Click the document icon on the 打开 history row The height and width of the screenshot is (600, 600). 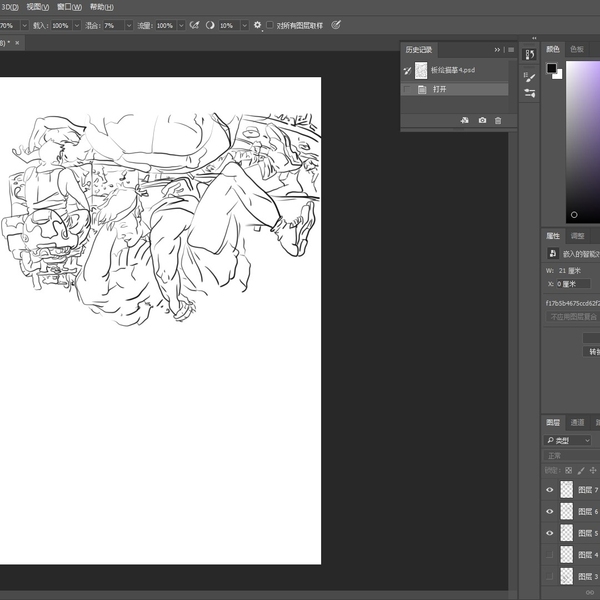(x=422, y=90)
